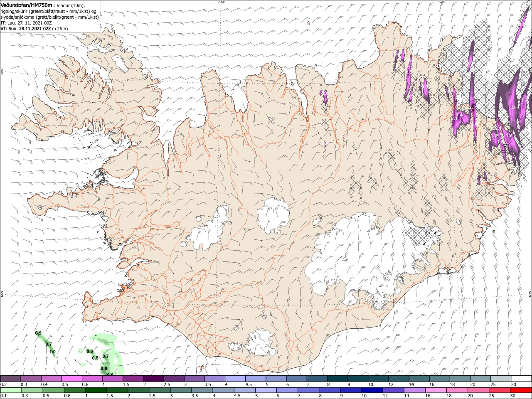Pick red rain swatch between 25 and 30
The width and height of the screenshot is (532, 399).
[x=499, y=390]
